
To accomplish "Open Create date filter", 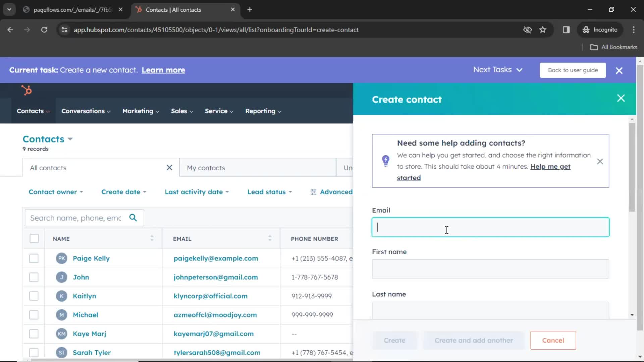I will point(124,192).
